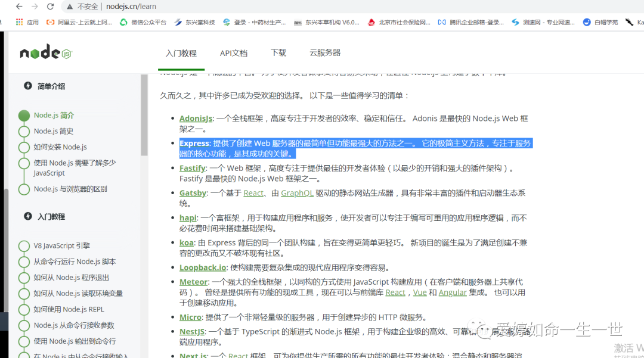The height and width of the screenshot is (358, 644).
Task: Switch to the 入门教程 tab
Action: pyautogui.click(x=181, y=53)
